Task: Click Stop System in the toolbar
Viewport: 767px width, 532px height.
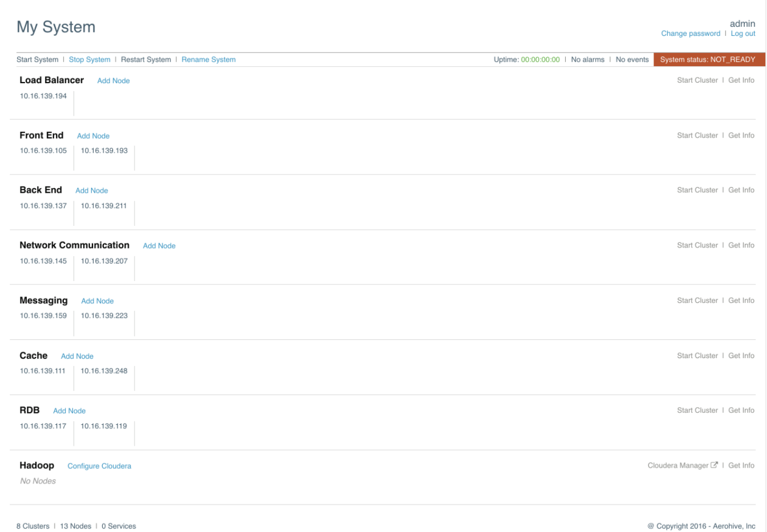Action: coord(90,59)
